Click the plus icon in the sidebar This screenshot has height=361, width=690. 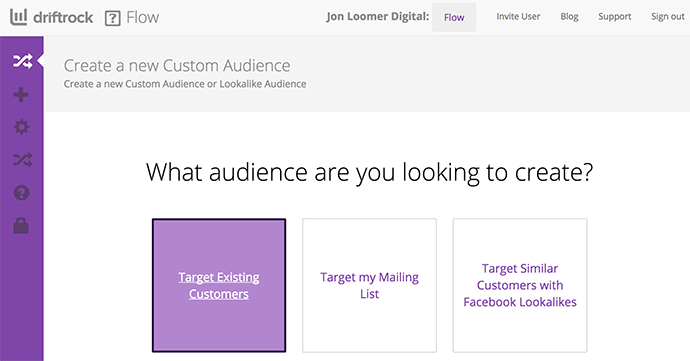coord(21,95)
